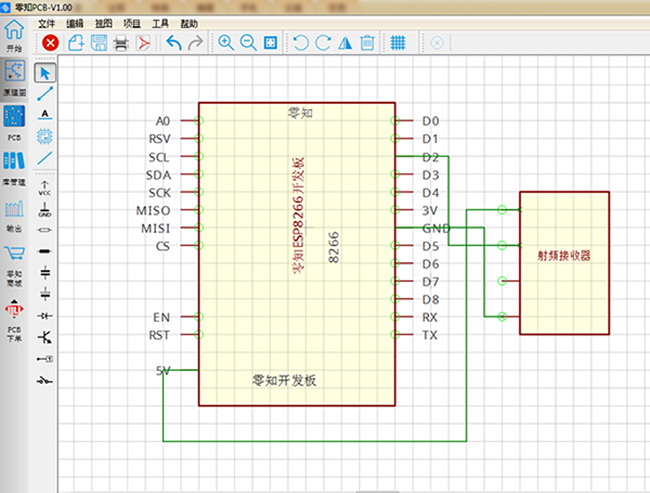Image resolution: width=650 pixels, height=493 pixels.
Task: Place a VCC power symbol
Action: [x=45, y=188]
